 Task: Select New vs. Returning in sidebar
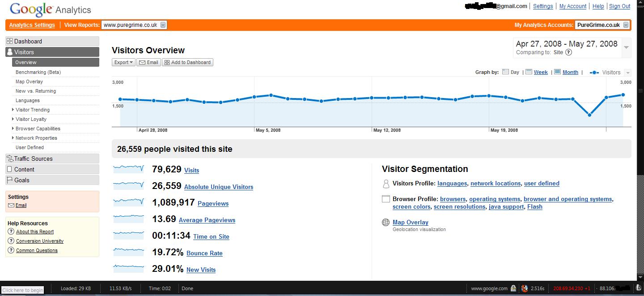(x=36, y=91)
